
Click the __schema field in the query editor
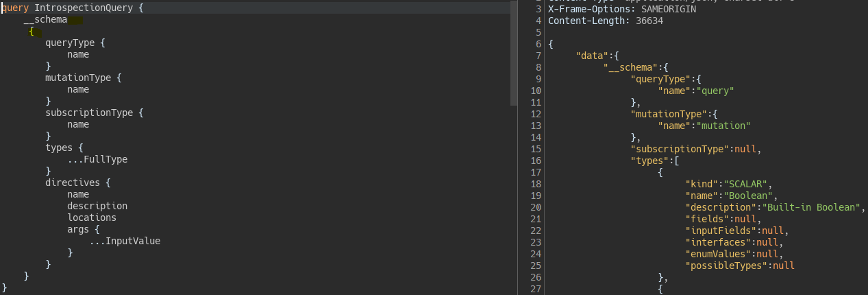pyautogui.click(x=45, y=19)
